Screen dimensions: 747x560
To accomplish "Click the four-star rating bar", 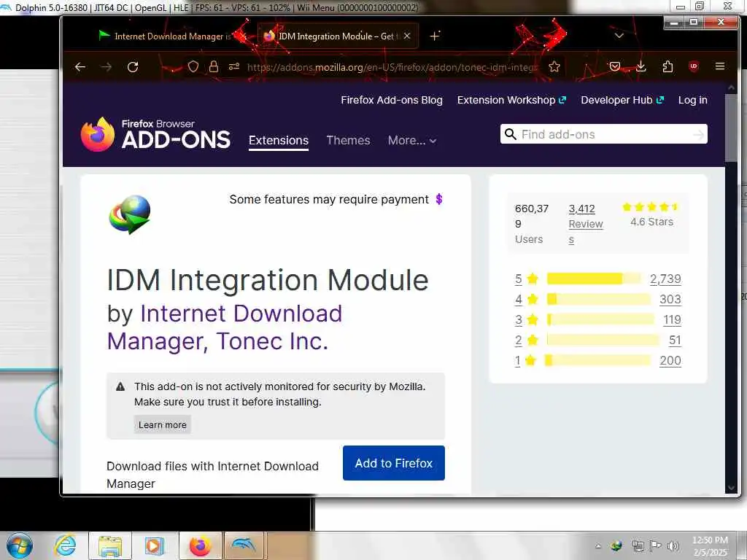I will [599, 299].
